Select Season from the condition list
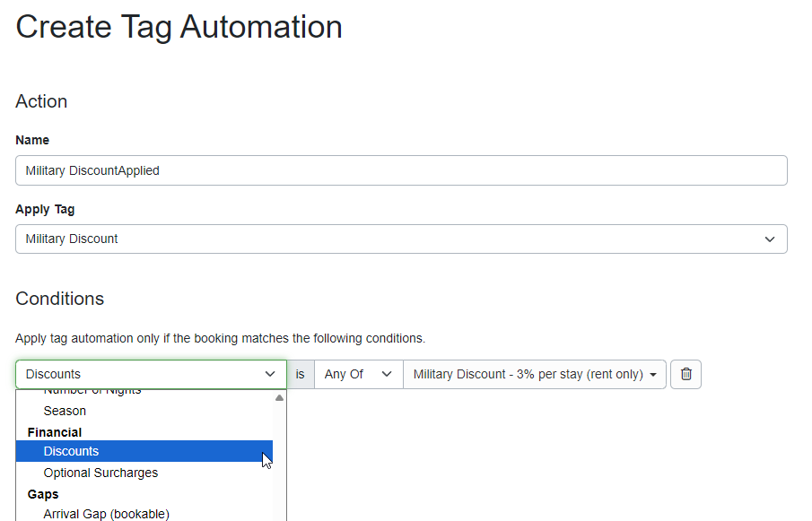This screenshot has height=521, width=812. click(65, 411)
